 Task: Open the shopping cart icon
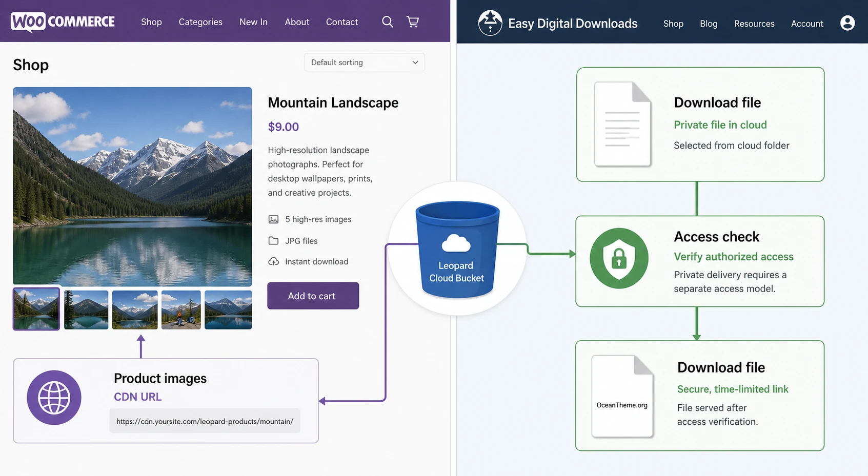(x=413, y=22)
